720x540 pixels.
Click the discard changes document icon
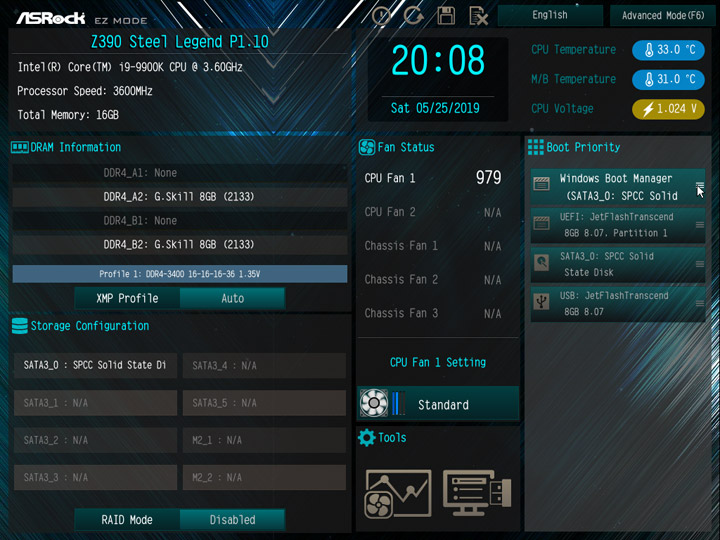click(478, 16)
